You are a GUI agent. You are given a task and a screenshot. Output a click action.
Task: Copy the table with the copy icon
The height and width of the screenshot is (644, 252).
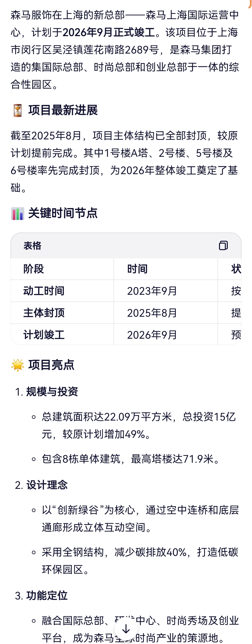[223, 245]
